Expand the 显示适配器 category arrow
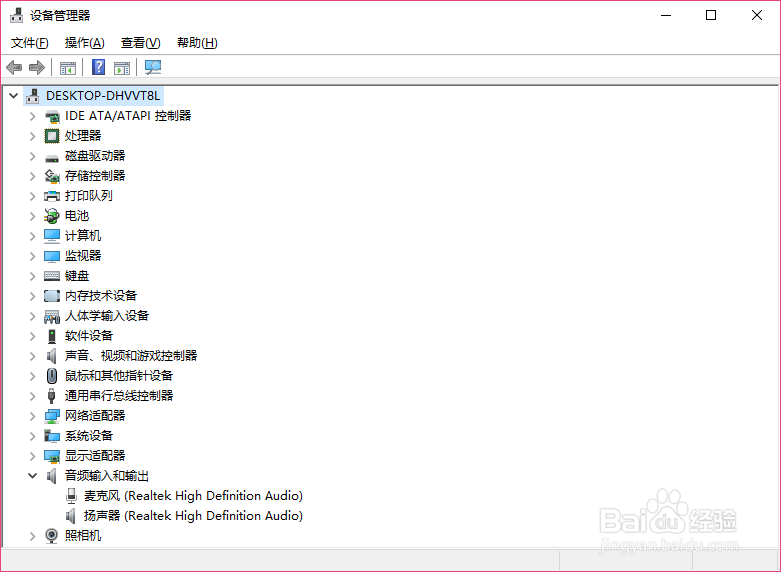 pos(33,455)
